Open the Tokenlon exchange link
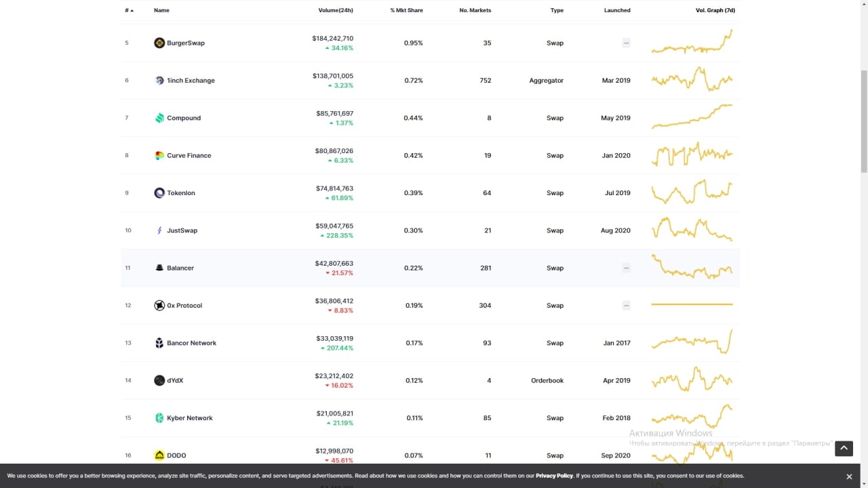Screen dimensions: 868x488 181,192
